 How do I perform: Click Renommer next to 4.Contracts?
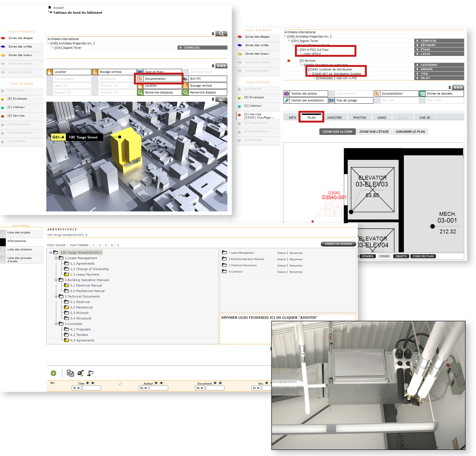tap(296, 272)
